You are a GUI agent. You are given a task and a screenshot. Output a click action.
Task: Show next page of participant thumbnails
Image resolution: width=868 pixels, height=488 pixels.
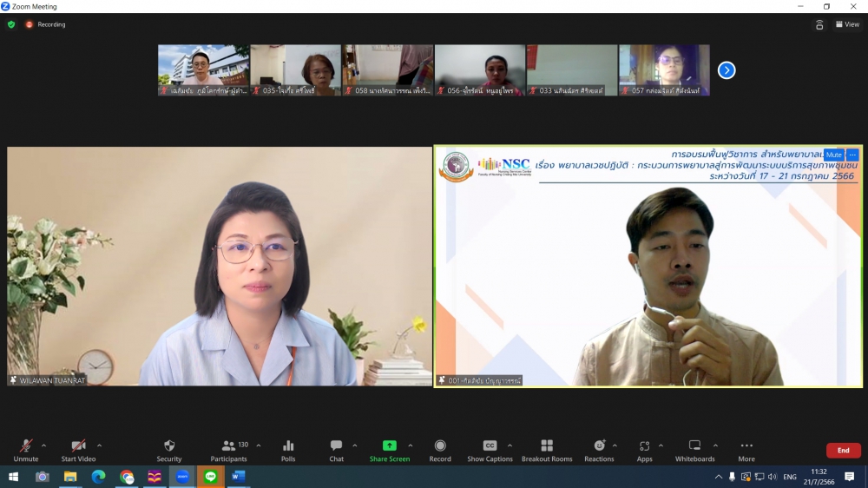pos(727,70)
